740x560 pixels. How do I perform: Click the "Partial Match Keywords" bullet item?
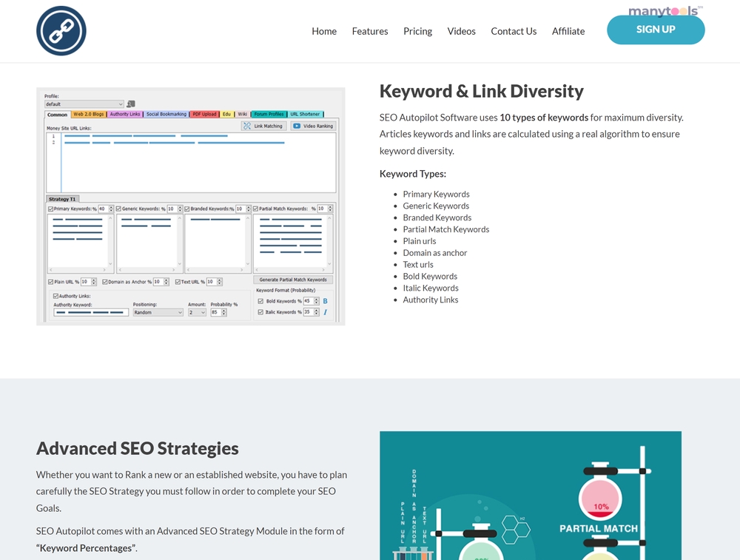pos(446,229)
